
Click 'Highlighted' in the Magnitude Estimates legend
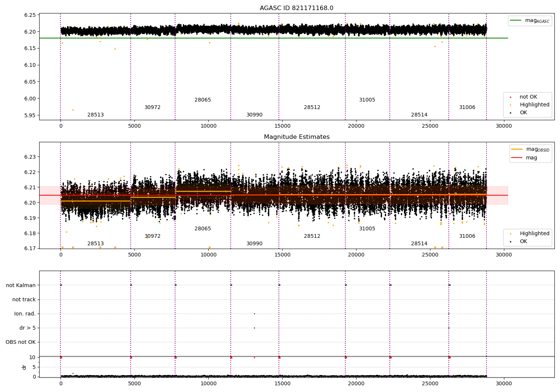point(530,234)
